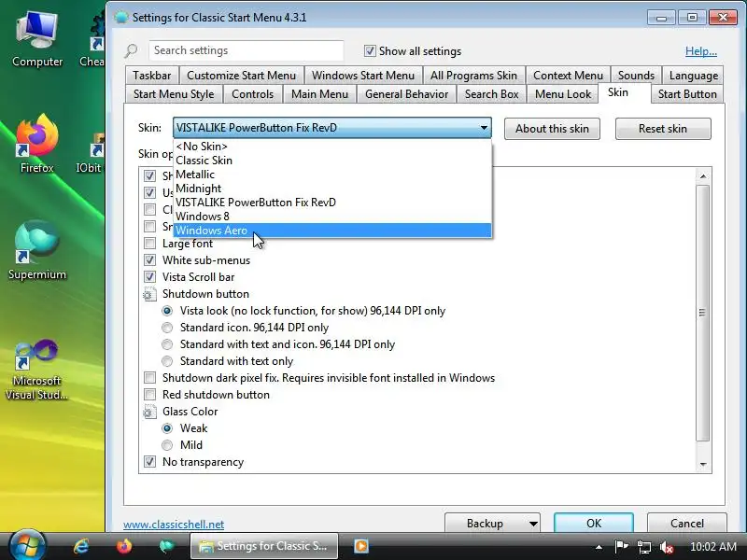The width and height of the screenshot is (747, 560).
Task: Select Mild glass color
Action: (x=167, y=445)
